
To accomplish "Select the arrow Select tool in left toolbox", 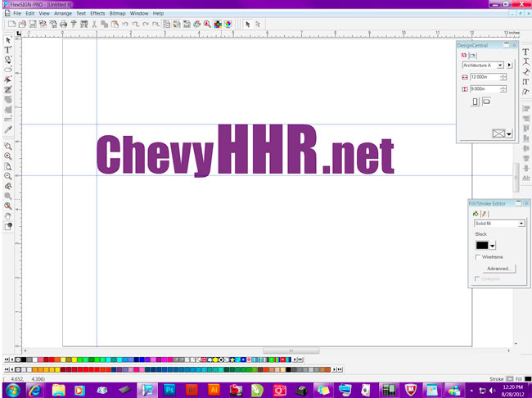I will tap(8, 40).
